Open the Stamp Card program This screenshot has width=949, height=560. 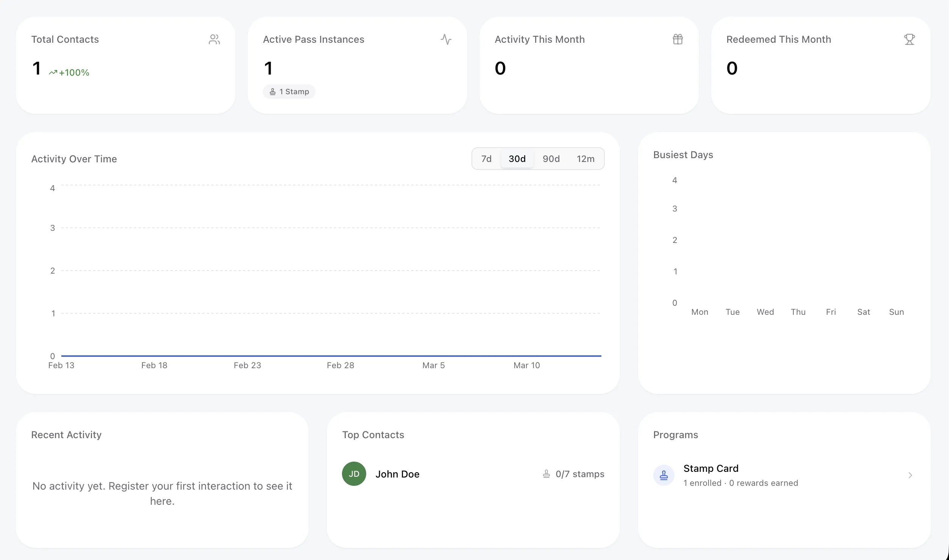[711, 468]
